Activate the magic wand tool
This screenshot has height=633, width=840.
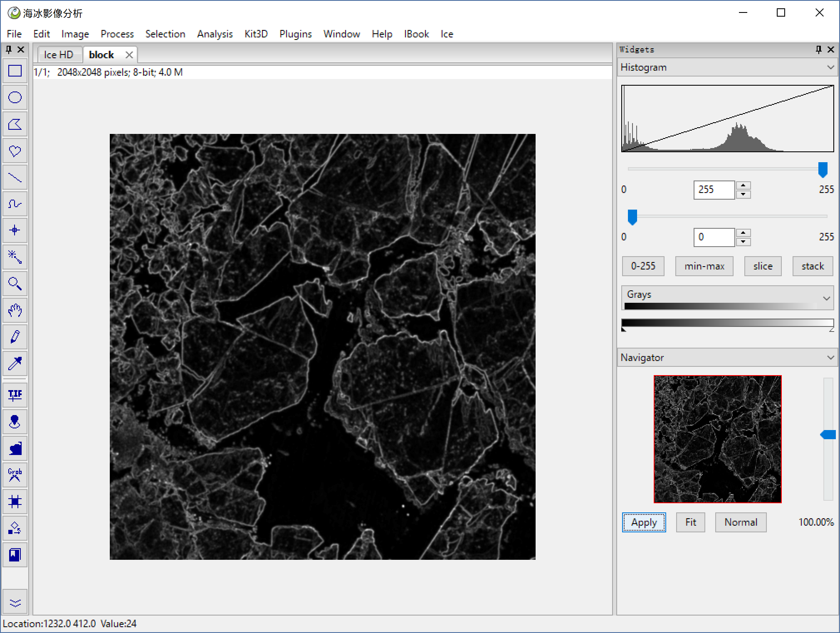pyautogui.click(x=15, y=257)
